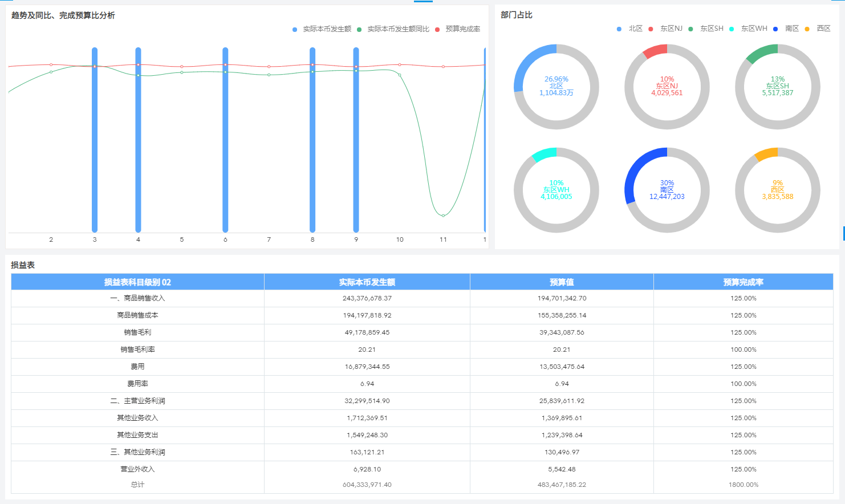Click the 预算值 column header
Viewport: 845px width, 504px height.
(x=562, y=282)
